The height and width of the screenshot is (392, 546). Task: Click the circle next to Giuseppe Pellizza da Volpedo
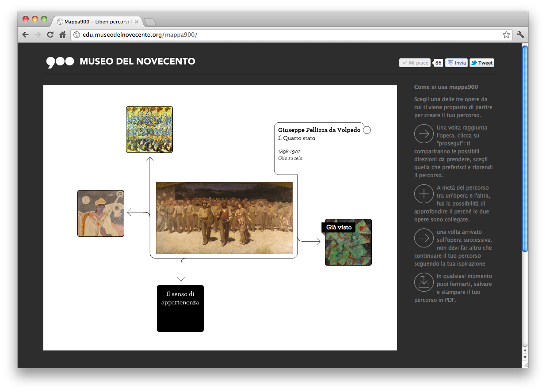pos(367,130)
